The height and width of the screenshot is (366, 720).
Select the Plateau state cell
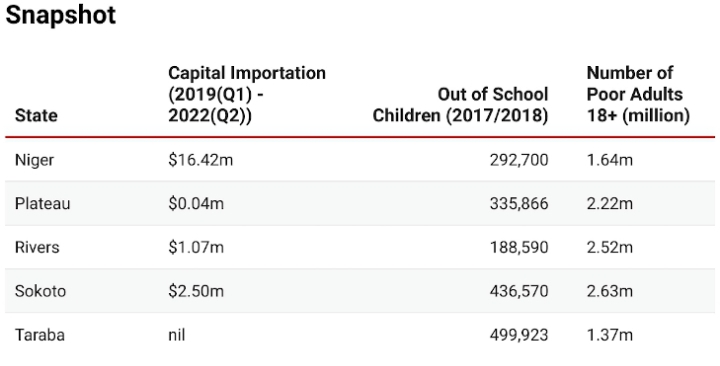point(42,203)
